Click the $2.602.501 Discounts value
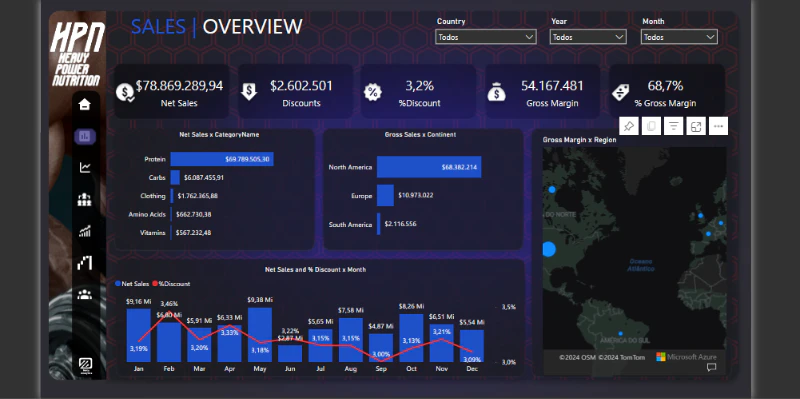 point(302,86)
